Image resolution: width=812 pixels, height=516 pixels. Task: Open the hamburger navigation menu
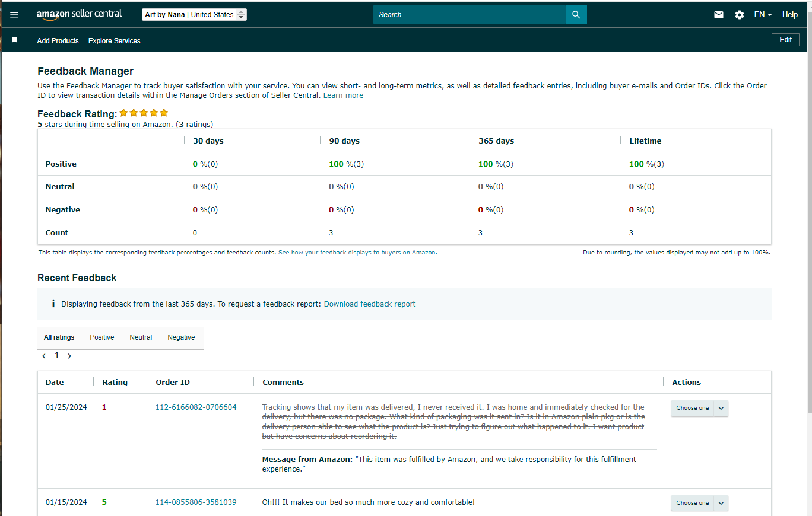pos(14,15)
